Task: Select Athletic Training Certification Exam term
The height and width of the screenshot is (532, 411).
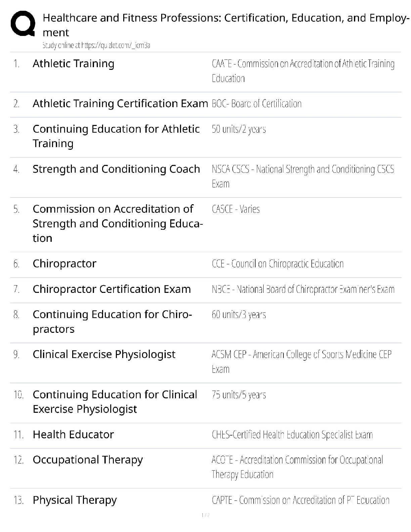Action: pos(120,103)
